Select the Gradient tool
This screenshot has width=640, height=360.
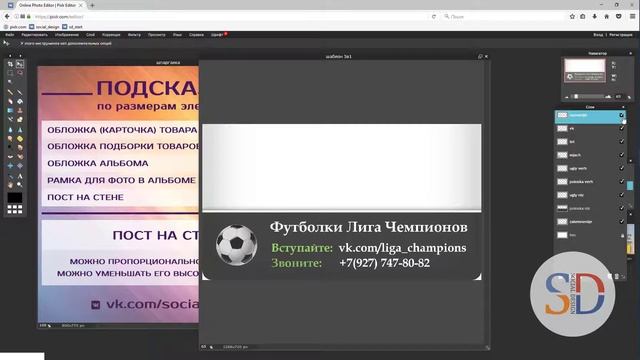pos(10,110)
